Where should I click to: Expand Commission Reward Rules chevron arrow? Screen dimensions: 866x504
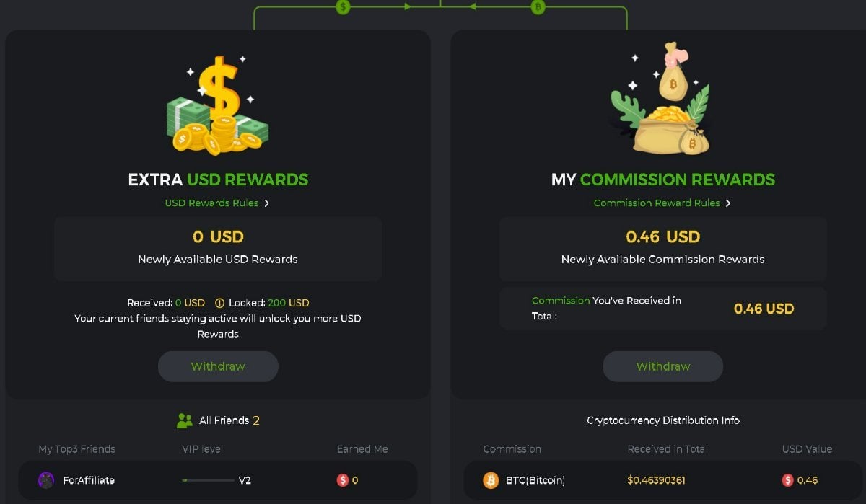pos(728,203)
